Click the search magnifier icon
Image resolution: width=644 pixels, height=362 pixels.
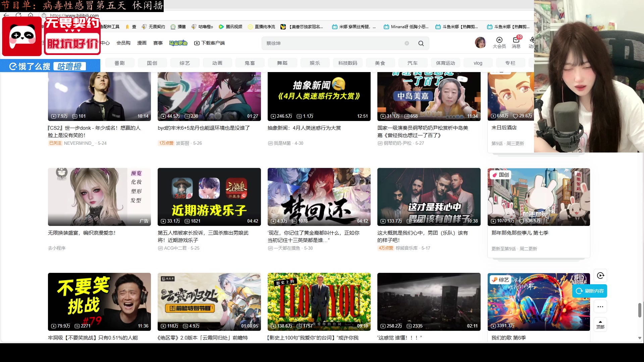pos(421,43)
